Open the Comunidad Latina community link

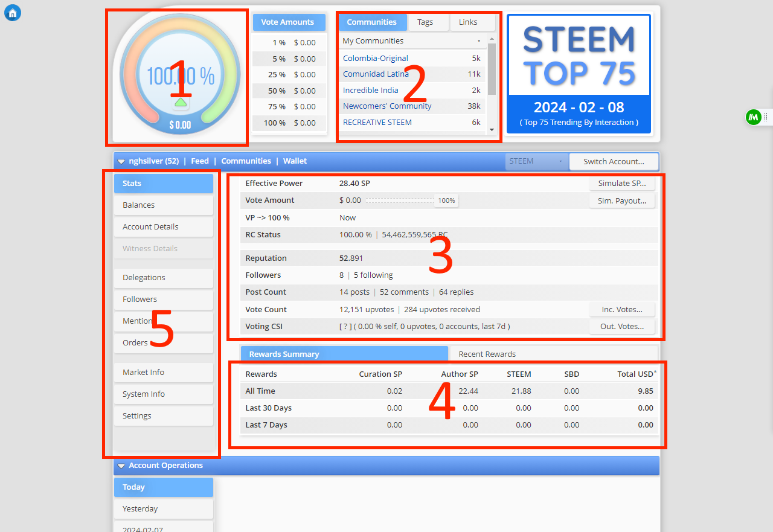[x=376, y=74]
